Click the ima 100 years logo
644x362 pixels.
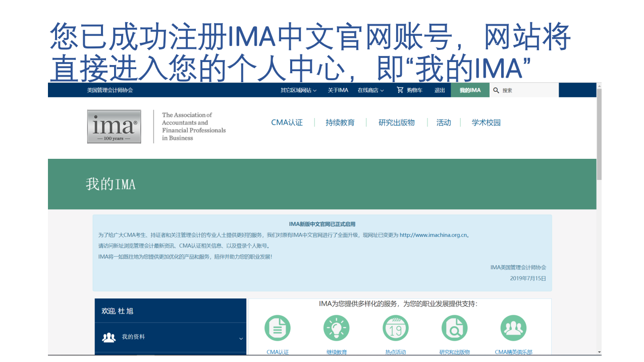point(114,127)
